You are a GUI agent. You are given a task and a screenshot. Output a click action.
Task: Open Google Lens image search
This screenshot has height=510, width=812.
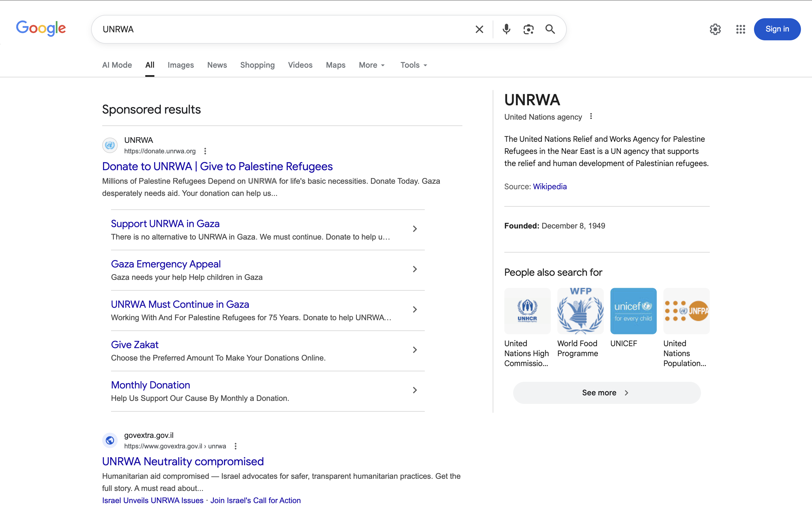[x=528, y=29]
